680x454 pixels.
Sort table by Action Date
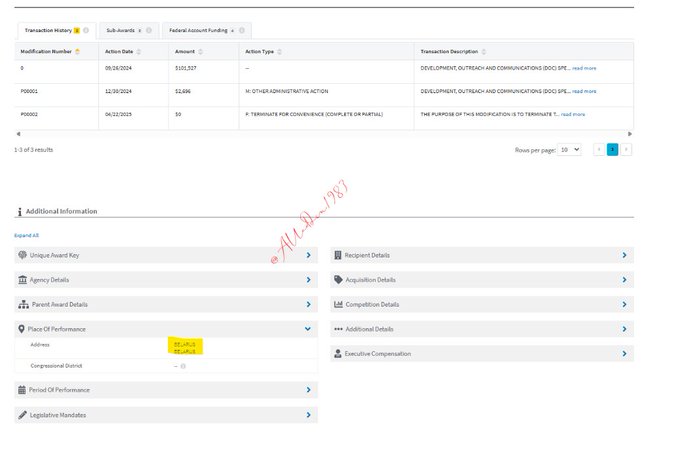(140, 51)
